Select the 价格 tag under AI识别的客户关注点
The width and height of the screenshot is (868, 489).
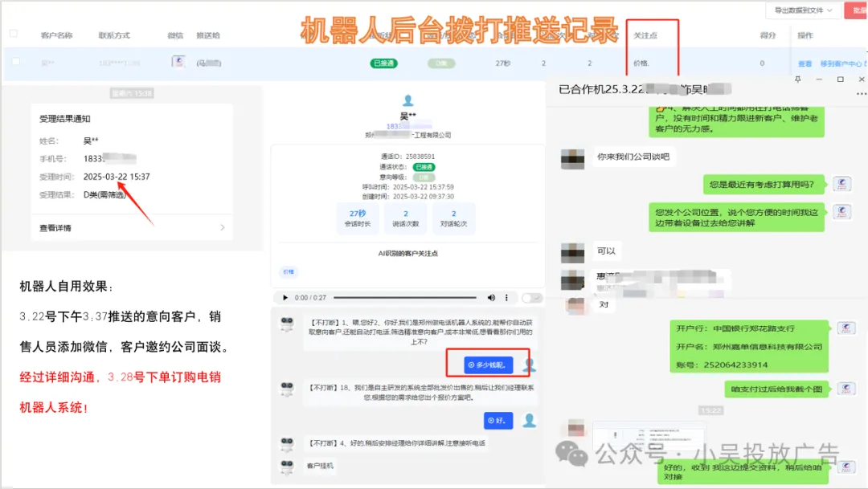coord(289,272)
